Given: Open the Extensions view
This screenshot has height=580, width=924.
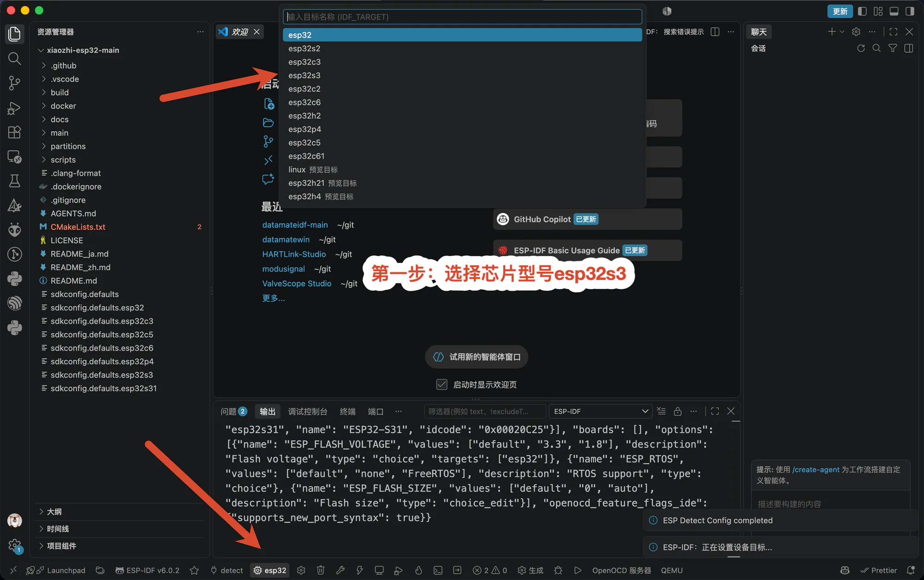Looking at the screenshot, I should point(14,133).
